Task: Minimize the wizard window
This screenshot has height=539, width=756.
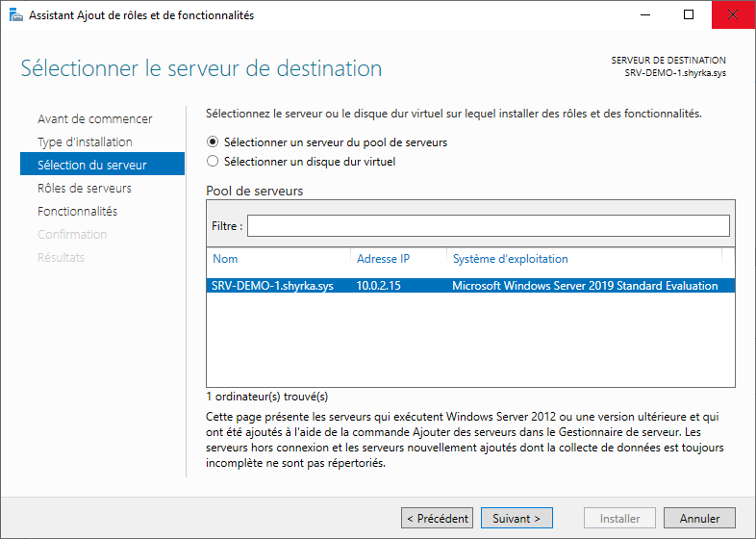Action: point(645,15)
